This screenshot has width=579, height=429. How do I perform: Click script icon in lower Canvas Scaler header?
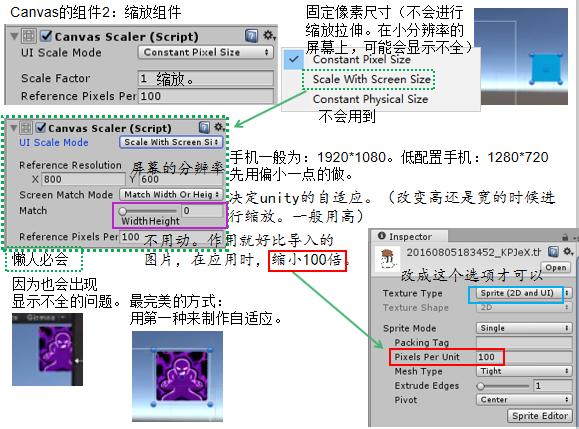pyautogui.click(x=26, y=128)
